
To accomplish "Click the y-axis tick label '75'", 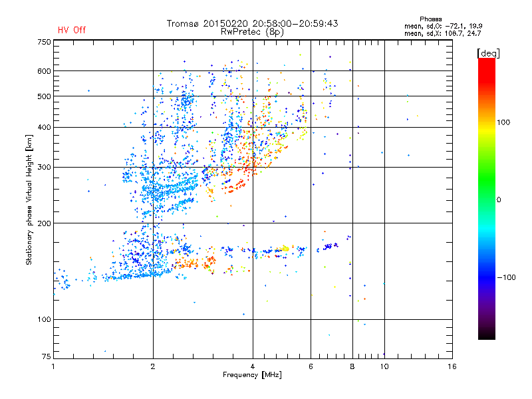I will 47,356.
